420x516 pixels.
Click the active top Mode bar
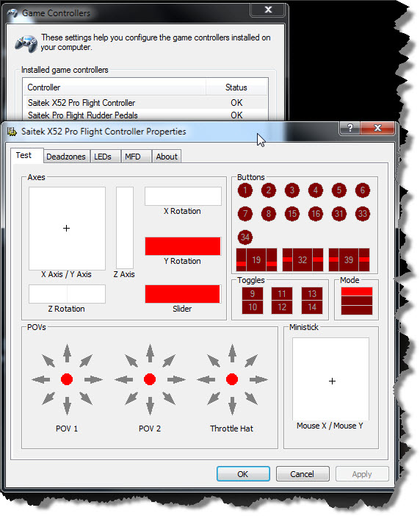tap(357, 292)
